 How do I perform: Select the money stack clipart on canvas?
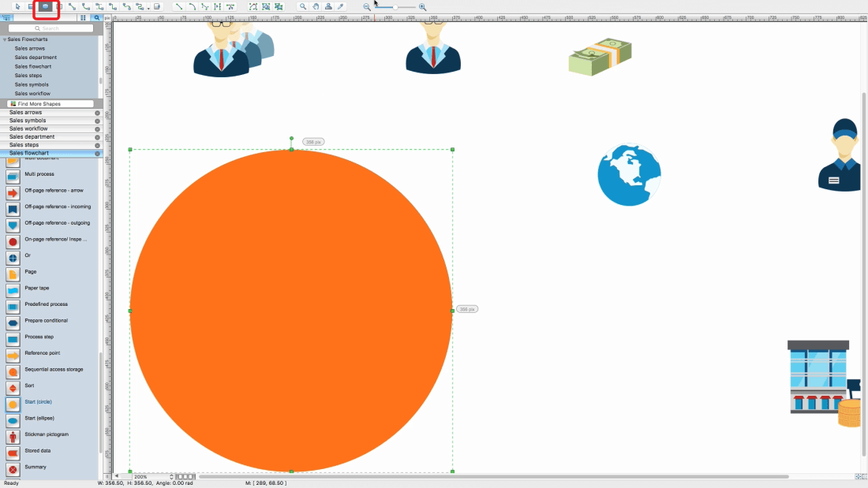(x=600, y=57)
